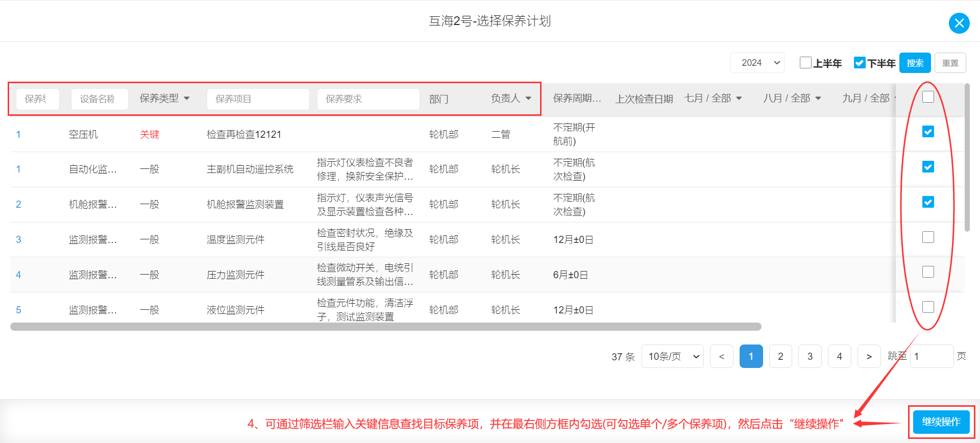Open the 八月 / 全部 dropdown
This screenshot has width=980, height=443.
tap(792, 98)
